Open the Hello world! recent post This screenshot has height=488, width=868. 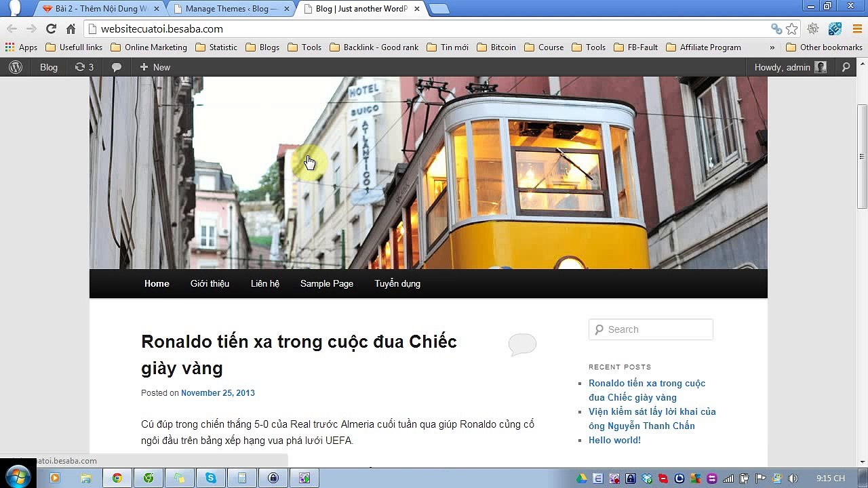[614, 440]
